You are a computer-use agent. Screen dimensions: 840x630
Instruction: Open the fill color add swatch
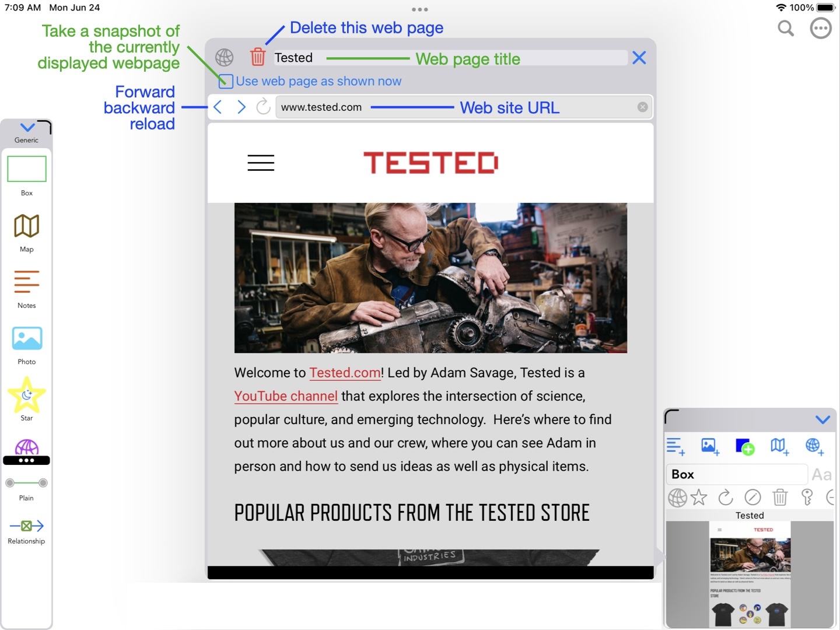[x=745, y=447]
